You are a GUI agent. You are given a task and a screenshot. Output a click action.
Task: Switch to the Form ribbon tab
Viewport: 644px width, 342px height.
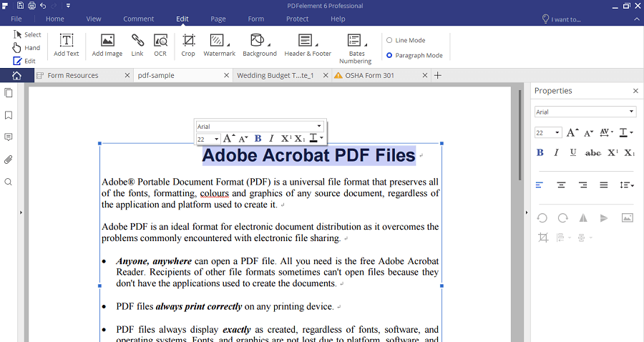coord(256,19)
